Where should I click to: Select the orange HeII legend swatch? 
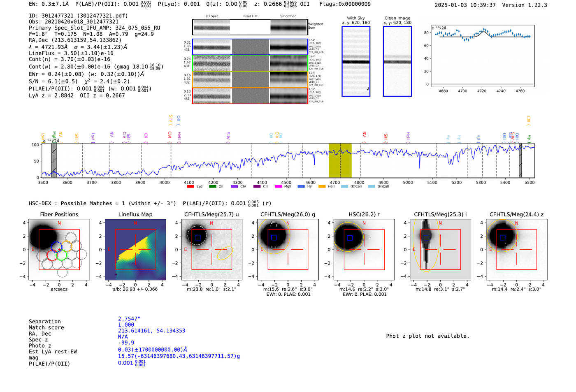pos(322,186)
